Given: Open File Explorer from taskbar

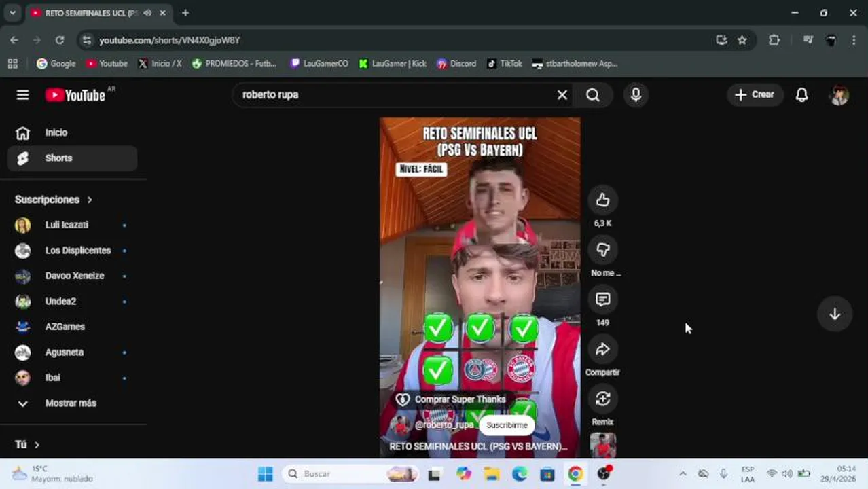Looking at the screenshot, I should click(492, 474).
